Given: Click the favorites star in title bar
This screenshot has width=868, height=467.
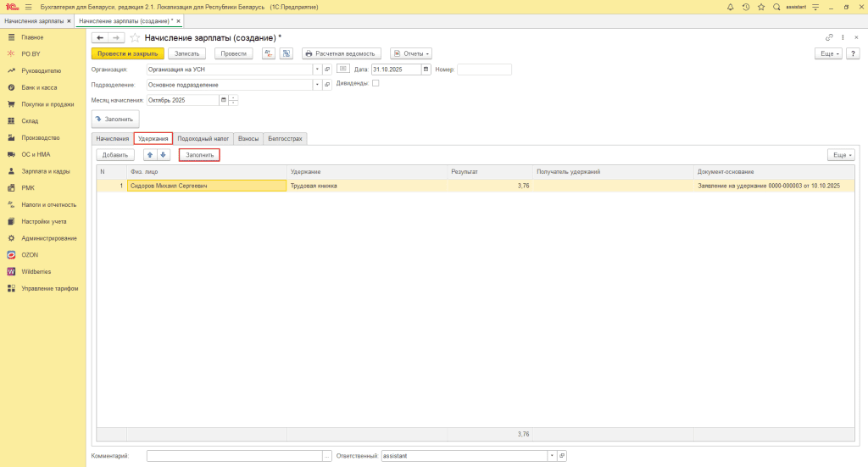Looking at the screenshot, I should pyautogui.click(x=760, y=7).
